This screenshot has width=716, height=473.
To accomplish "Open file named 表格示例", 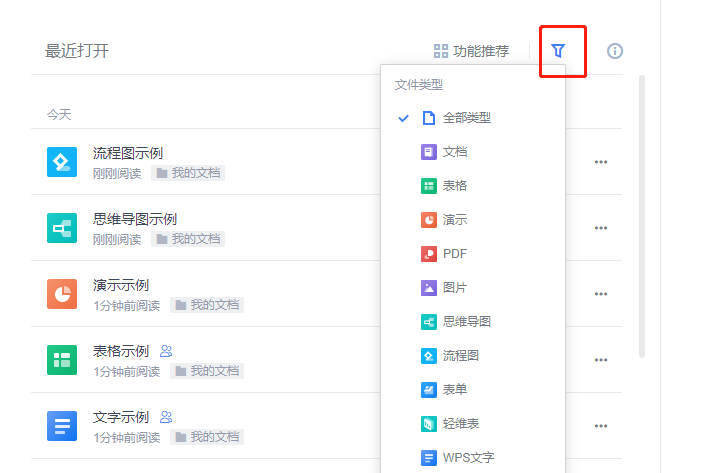I will pyautogui.click(x=121, y=351).
